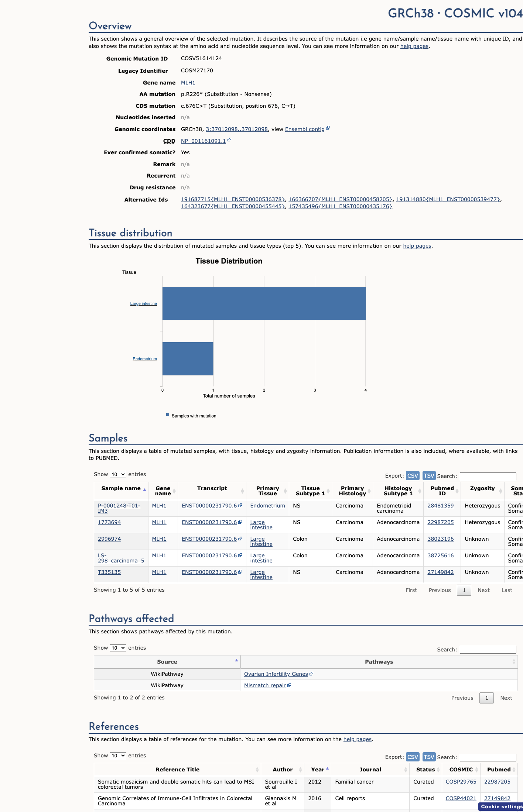The width and height of the screenshot is (523, 812).
Task: Sort References by Reference Title arrows
Action: click(x=257, y=770)
